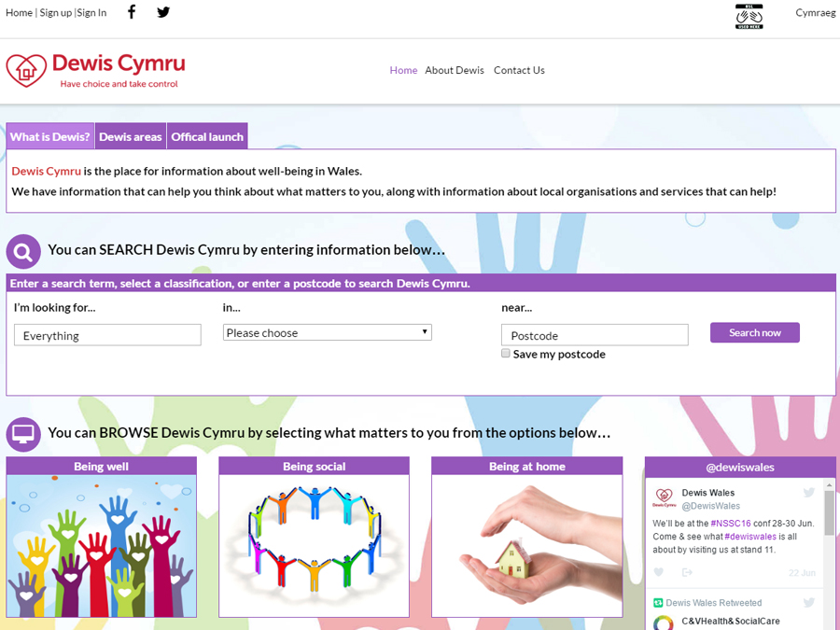Image resolution: width=840 pixels, height=630 pixels.
Task: Open the 22 Jun tweet date link
Action: 802,573
